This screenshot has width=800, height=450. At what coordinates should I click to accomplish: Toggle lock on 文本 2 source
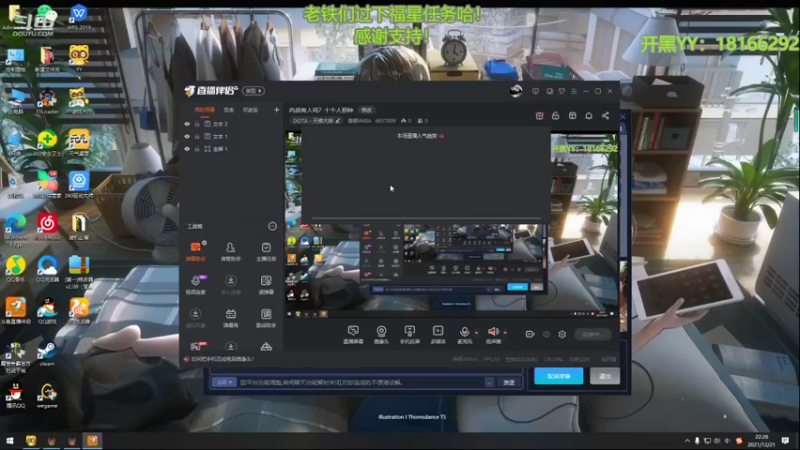coord(197,124)
